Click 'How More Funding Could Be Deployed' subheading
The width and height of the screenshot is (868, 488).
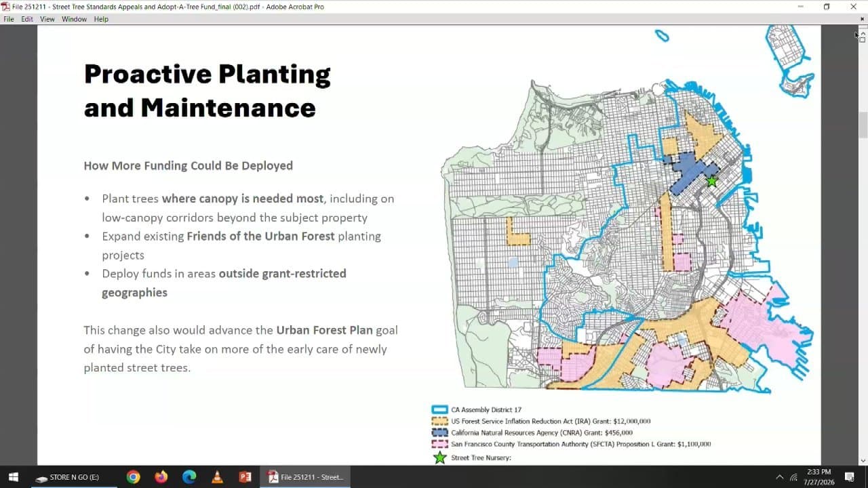pyautogui.click(x=189, y=165)
